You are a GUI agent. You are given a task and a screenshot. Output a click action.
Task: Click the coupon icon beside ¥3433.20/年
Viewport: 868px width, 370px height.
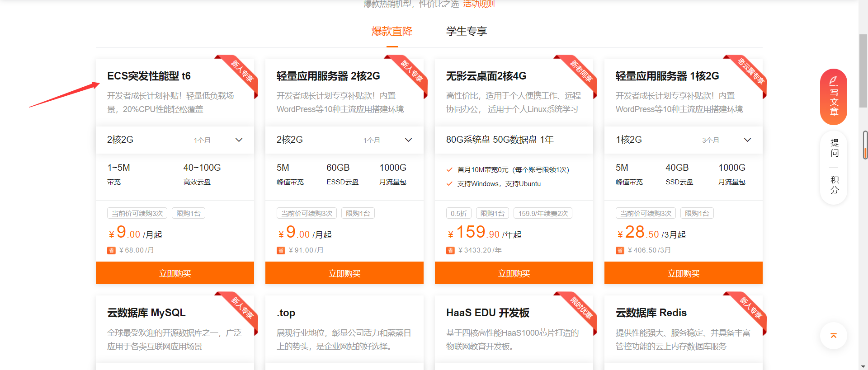pyautogui.click(x=450, y=250)
